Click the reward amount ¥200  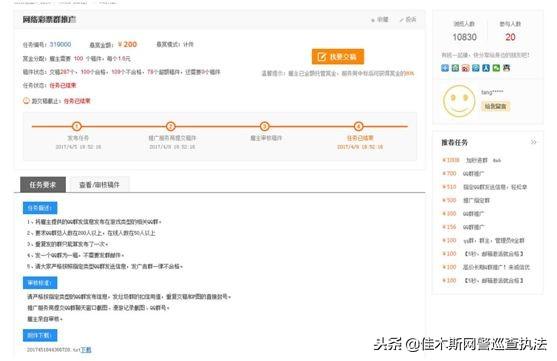pos(127,44)
